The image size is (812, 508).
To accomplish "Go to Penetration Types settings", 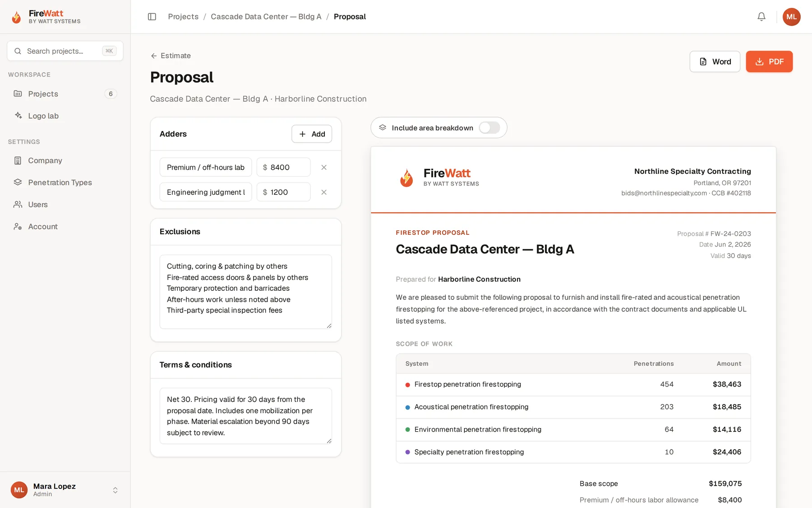I will [x=65, y=182].
